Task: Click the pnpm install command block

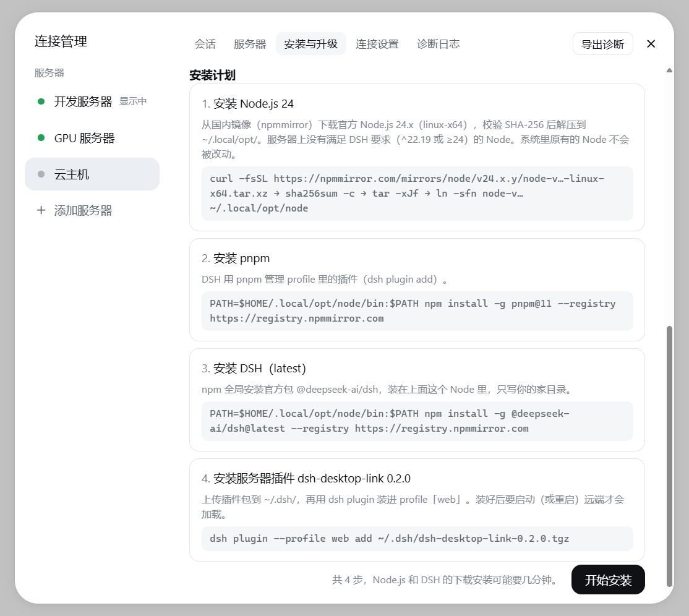Action: [x=417, y=311]
